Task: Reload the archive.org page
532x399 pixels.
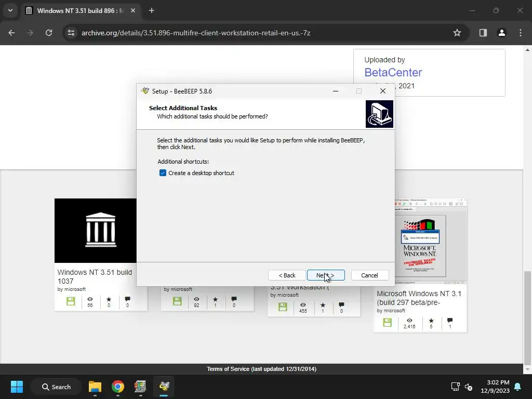Action: [x=49, y=33]
